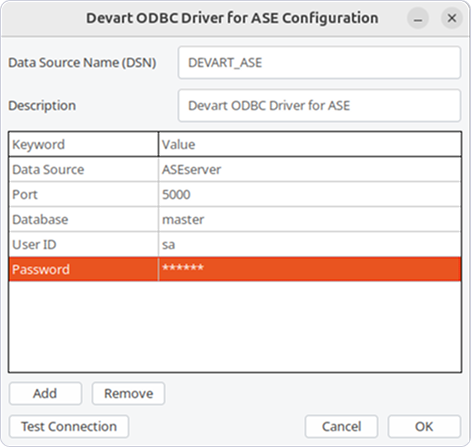The image size is (471, 447).
Task: Minimize the ASE Configuration window
Action: (418, 18)
